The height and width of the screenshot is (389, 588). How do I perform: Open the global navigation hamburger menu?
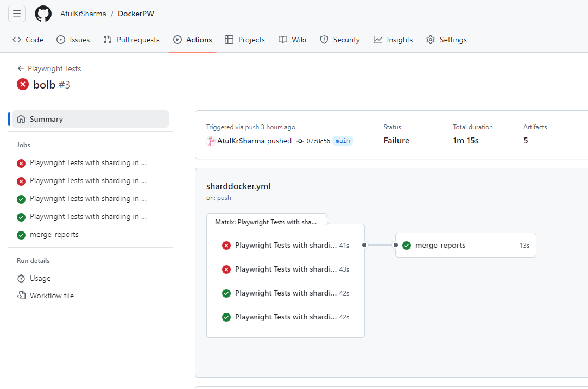tap(16, 13)
